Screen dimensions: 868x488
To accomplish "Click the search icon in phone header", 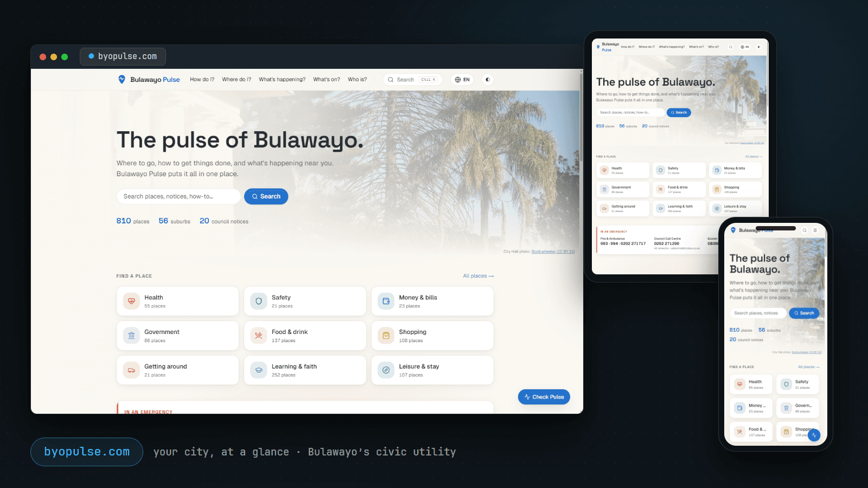I will tap(805, 230).
